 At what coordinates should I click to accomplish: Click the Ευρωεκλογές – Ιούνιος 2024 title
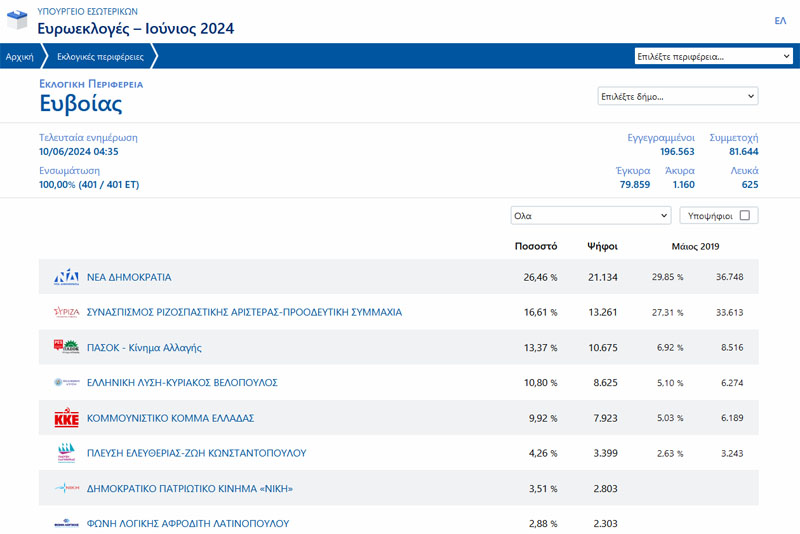tap(136, 28)
